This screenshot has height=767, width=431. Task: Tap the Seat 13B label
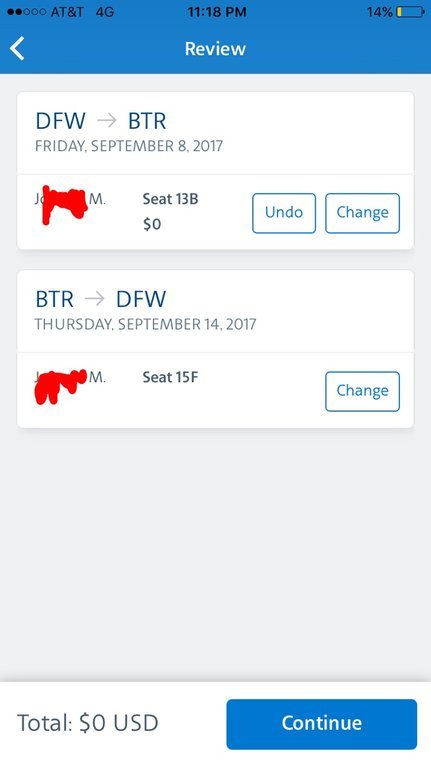(170, 199)
